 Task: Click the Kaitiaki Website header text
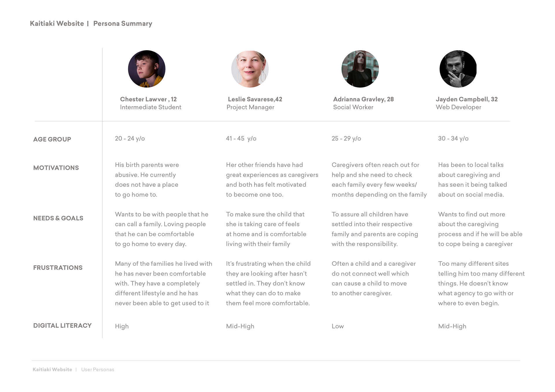coord(57,24)
